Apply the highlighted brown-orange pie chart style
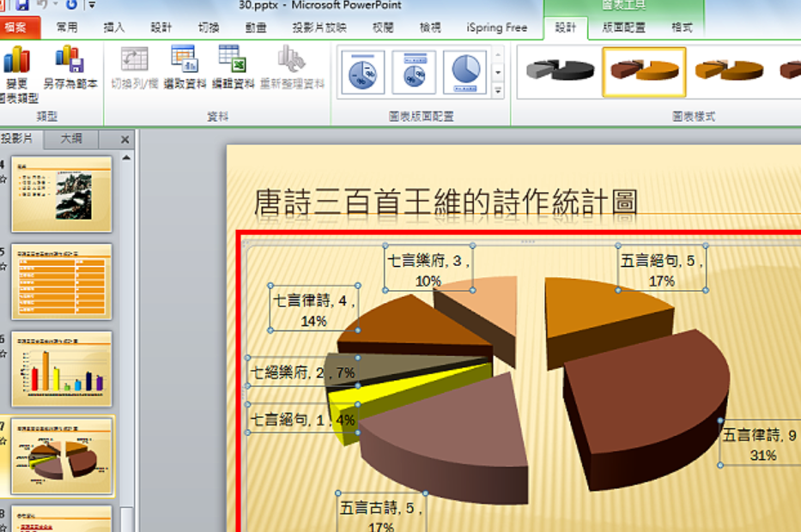This screenshot has width=801, height=532. tap(644, 71)
